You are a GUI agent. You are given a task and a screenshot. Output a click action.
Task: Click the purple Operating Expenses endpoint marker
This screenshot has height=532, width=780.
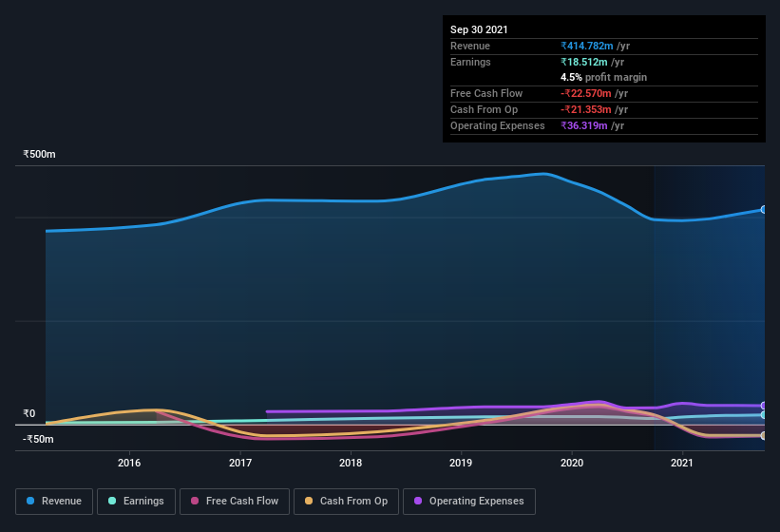point(764,406)
